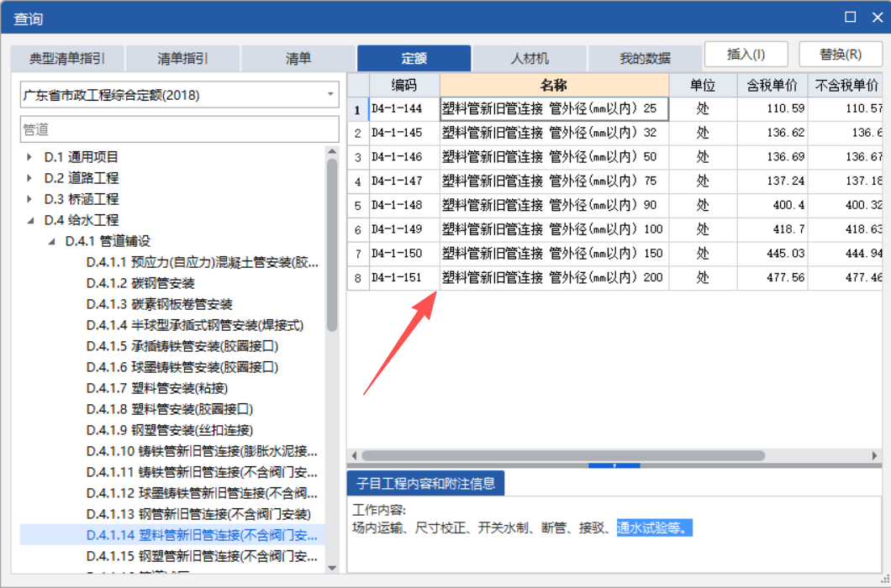Click the table horizontal scrollbar thumb
Screen dimensions: 891x588
(x=563, y=455)
